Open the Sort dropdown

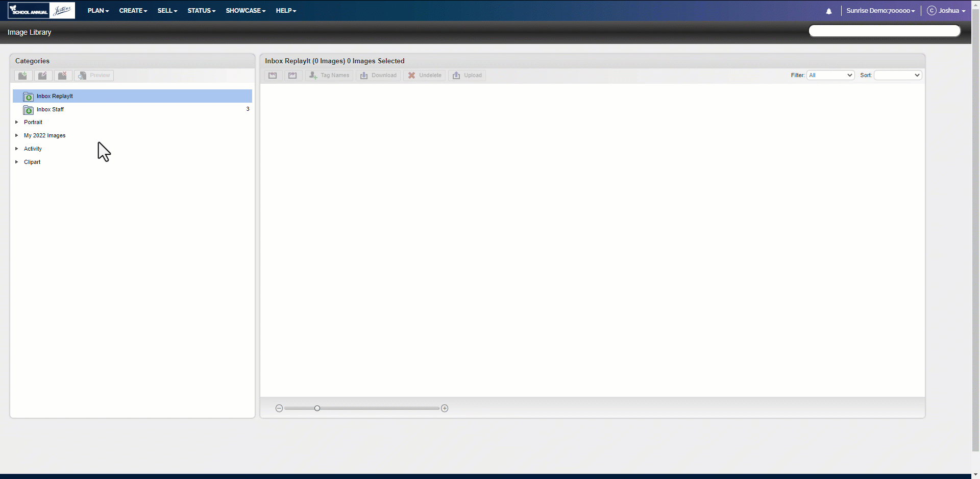click(x=898, y=75)
